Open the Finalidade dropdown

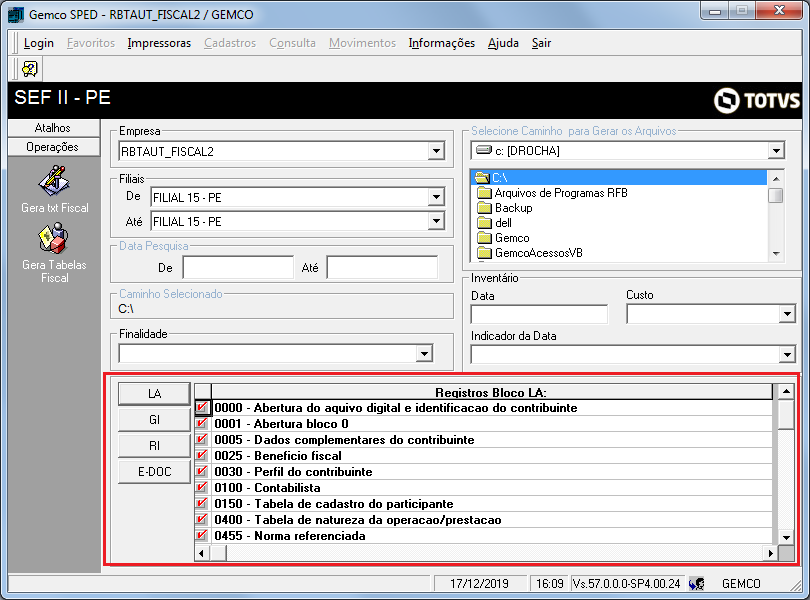click(424, 354)
